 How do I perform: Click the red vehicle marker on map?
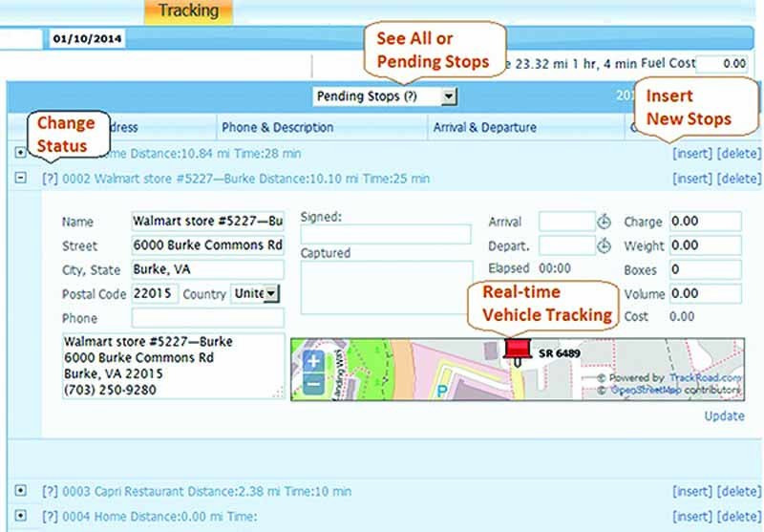click(518, 351)
